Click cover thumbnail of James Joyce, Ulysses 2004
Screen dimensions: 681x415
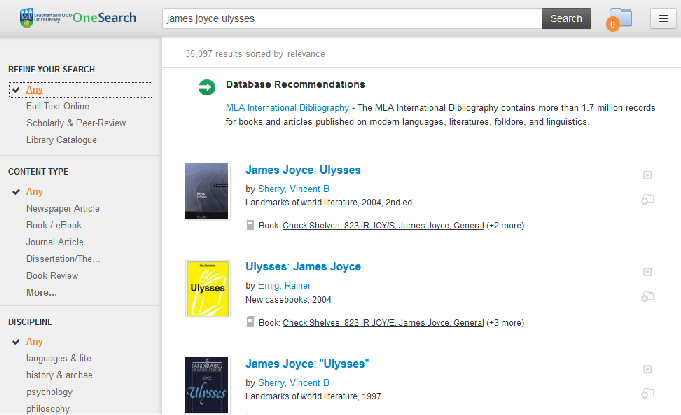click(206, 191)
